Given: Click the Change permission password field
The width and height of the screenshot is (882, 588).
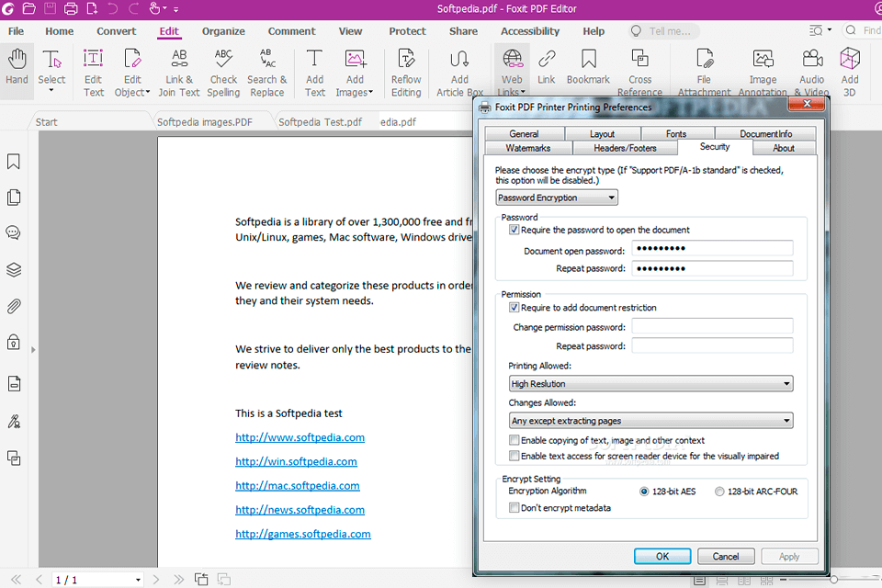Looking at the screenshot, I should pyautogui.click(x=712, y=326).
